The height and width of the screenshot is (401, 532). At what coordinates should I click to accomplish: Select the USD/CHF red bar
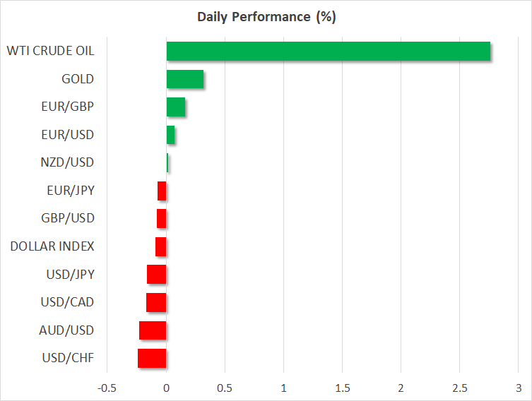pos(152,358)
